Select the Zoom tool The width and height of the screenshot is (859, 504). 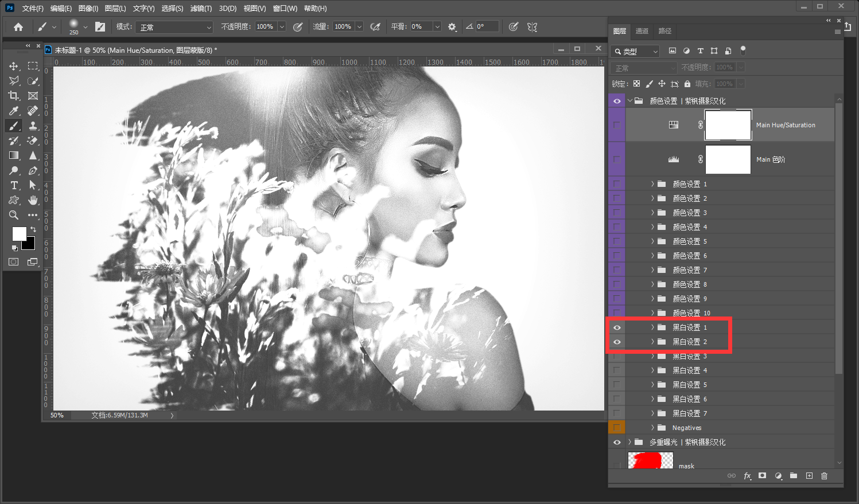(14, 215)
